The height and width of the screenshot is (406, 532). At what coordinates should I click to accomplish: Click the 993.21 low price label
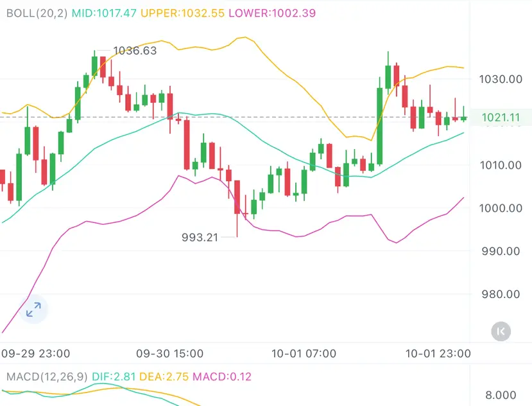point(200,237)
